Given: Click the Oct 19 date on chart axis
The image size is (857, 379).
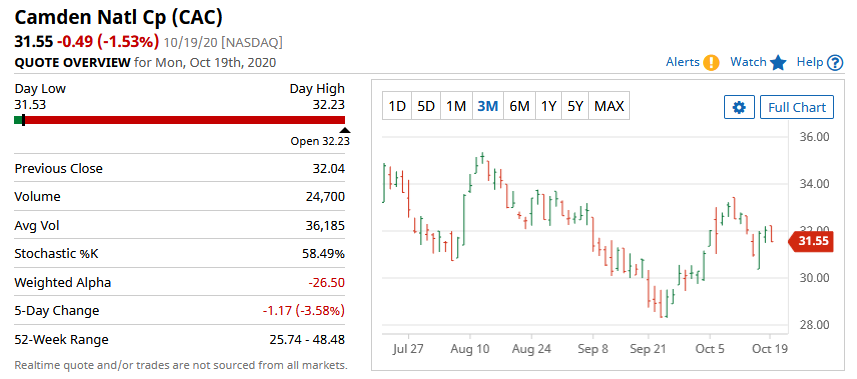Looking at the screenshot, I should pos(770,349).
